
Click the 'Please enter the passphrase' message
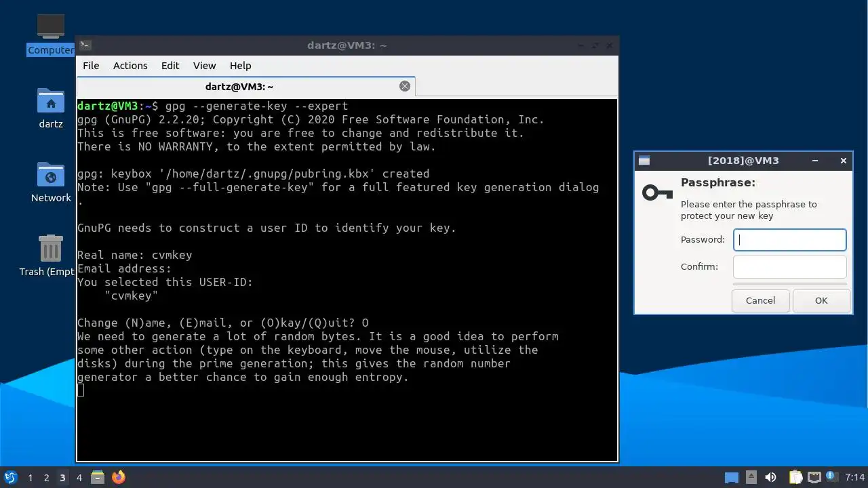point(749,210)
